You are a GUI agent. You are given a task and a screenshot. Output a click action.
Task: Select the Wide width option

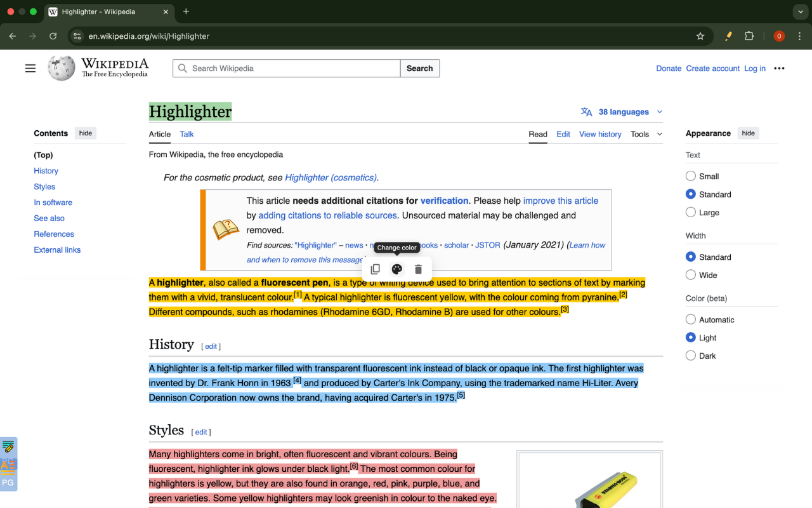click(691, 275)
